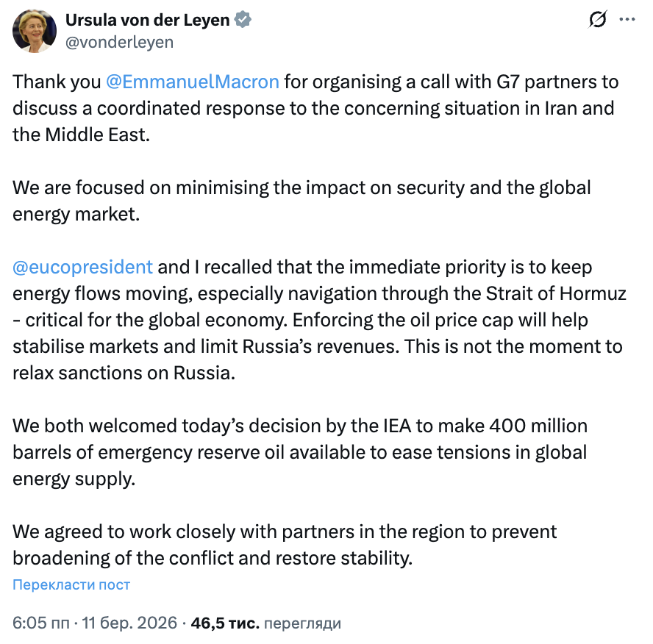The image size is (653, 644).
Task: Open the Ursula von der Leyen display name
Action: tap(147, 21)
